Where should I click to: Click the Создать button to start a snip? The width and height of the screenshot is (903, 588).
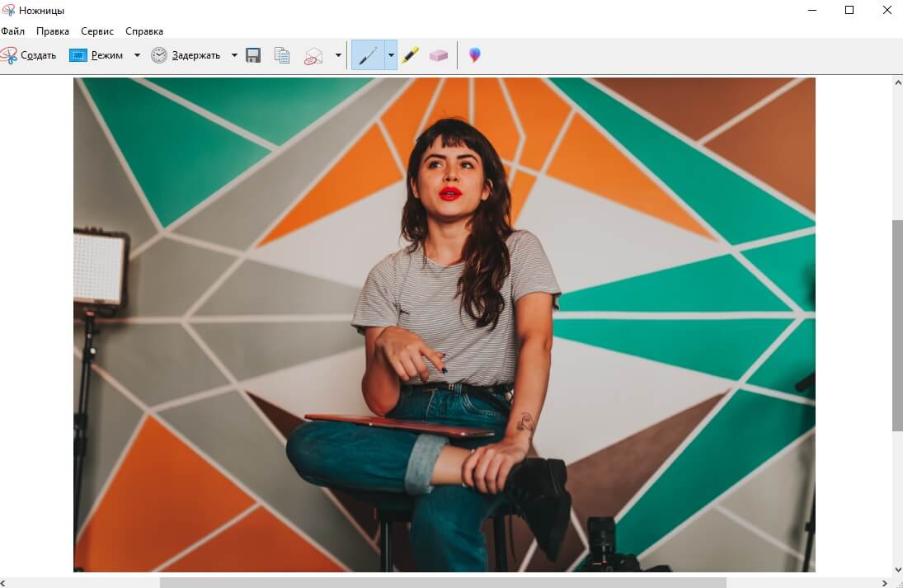(29, 55)
